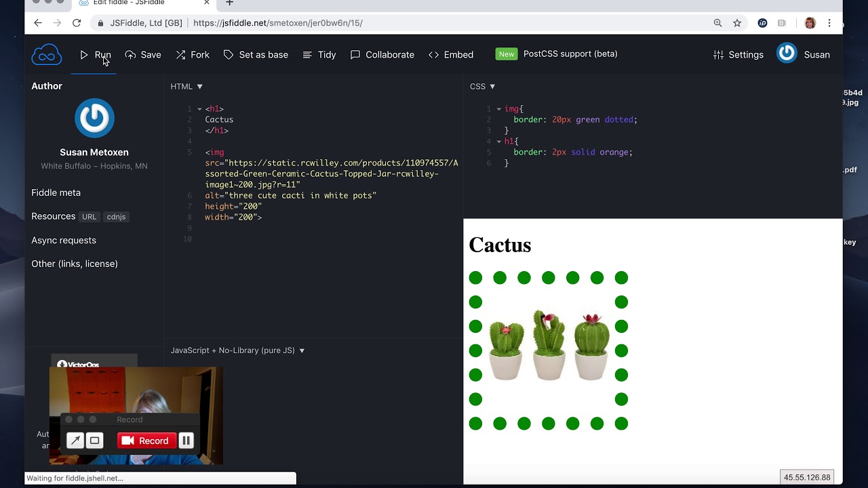Image resolution: width=868 pixels, height=488 pixels.
Task: Reload the browser page
Action: [x=77, y=23]
